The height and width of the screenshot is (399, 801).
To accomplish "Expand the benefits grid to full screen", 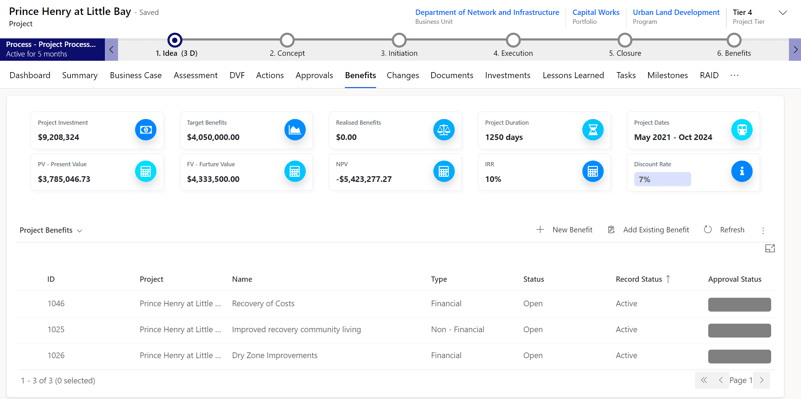I will pos(770,248).
